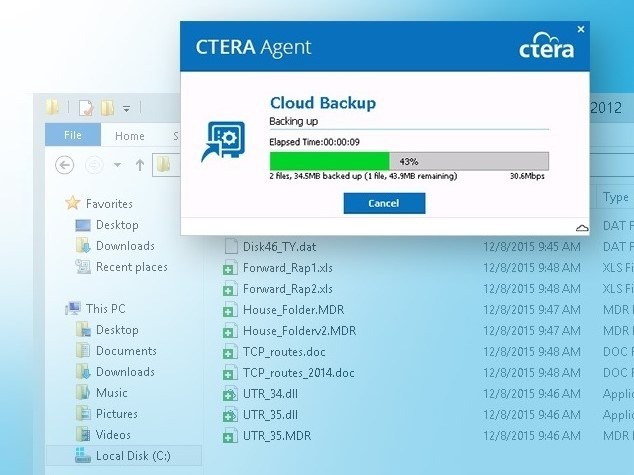Viewport: 634px width, 475px height.
Task: Go back in the Explorer window
Action: 64,165
